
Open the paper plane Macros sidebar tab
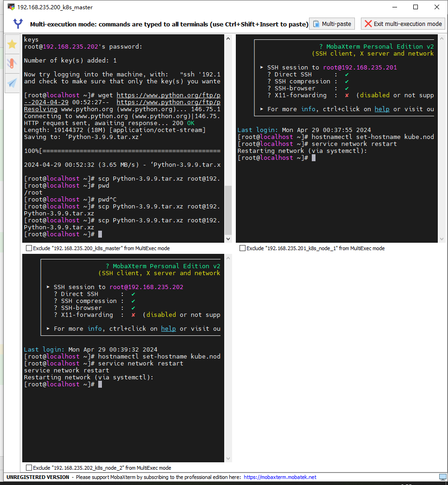coord(12,83)
